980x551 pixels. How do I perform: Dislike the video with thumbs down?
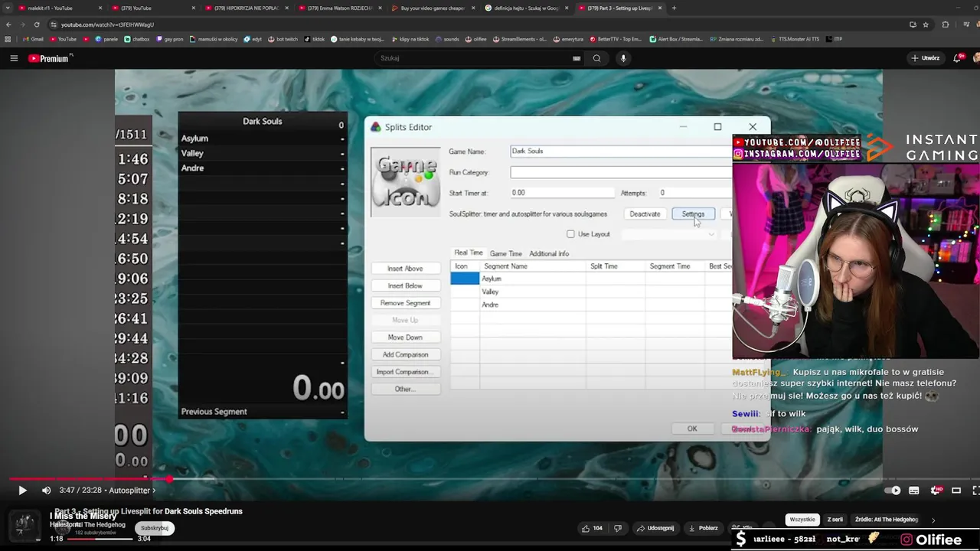618,528
